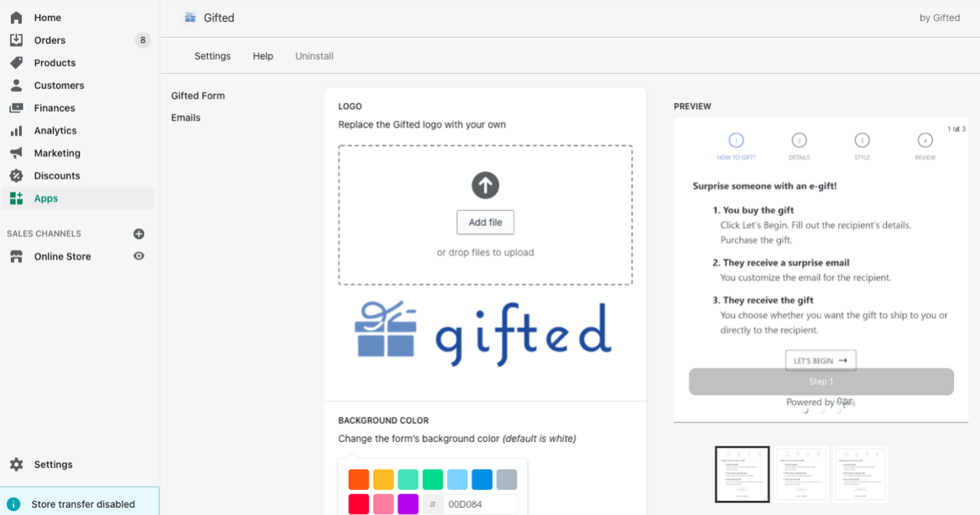The width and height of the screenshot is (980, 515).
Task: Click the Settings gear icon in sidebar
Action: 16,465
